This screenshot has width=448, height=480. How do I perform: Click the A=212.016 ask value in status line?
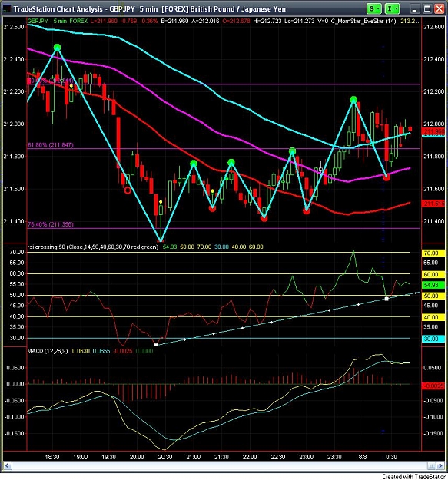coord(205,22)
